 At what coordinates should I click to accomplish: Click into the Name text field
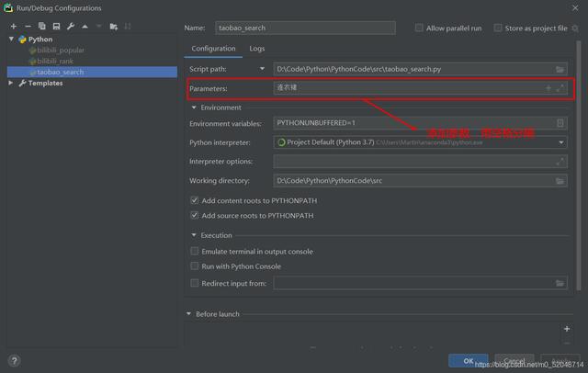point(305,28)
